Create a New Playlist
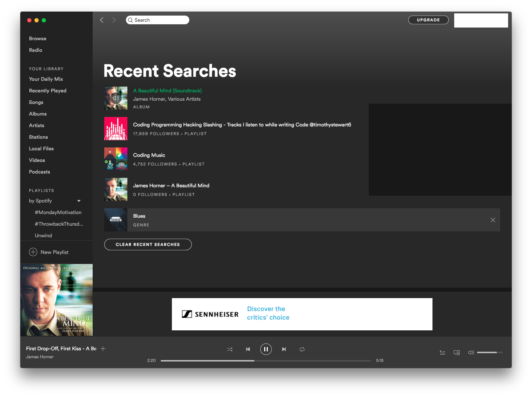This screenshot has height=397, width=532. (48, 252)
